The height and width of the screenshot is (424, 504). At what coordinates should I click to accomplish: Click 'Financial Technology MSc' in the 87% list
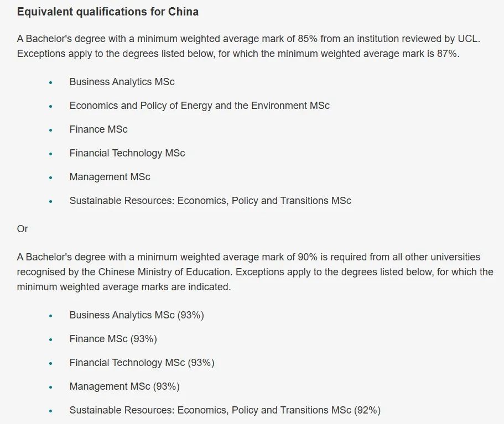point(127,153)
